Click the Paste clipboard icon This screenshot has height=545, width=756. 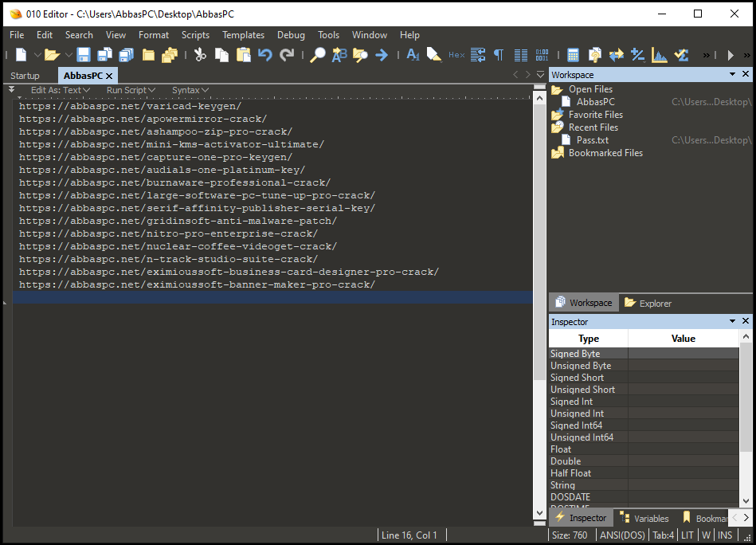(x=244, y=55)
